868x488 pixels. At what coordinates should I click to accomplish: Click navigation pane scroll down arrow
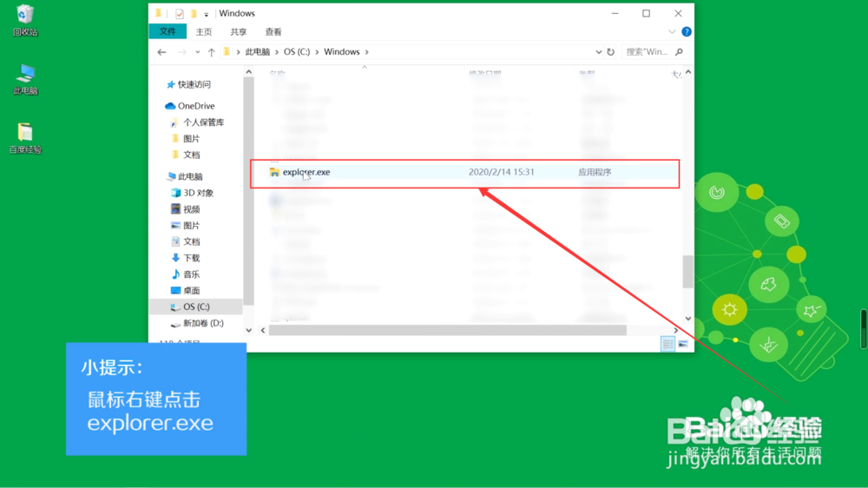(248, 330)
